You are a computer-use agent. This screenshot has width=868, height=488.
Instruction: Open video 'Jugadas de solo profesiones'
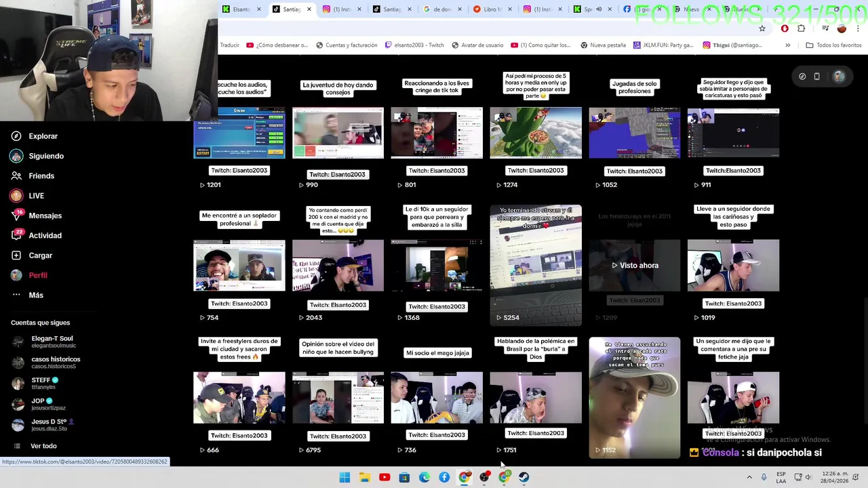[634, 133]
